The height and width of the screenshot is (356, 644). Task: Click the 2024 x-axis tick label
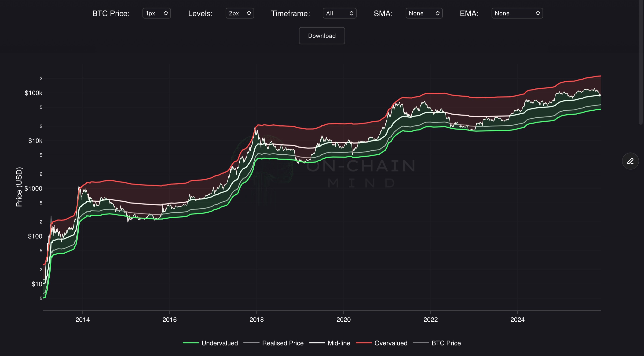[x=517, y=320]
